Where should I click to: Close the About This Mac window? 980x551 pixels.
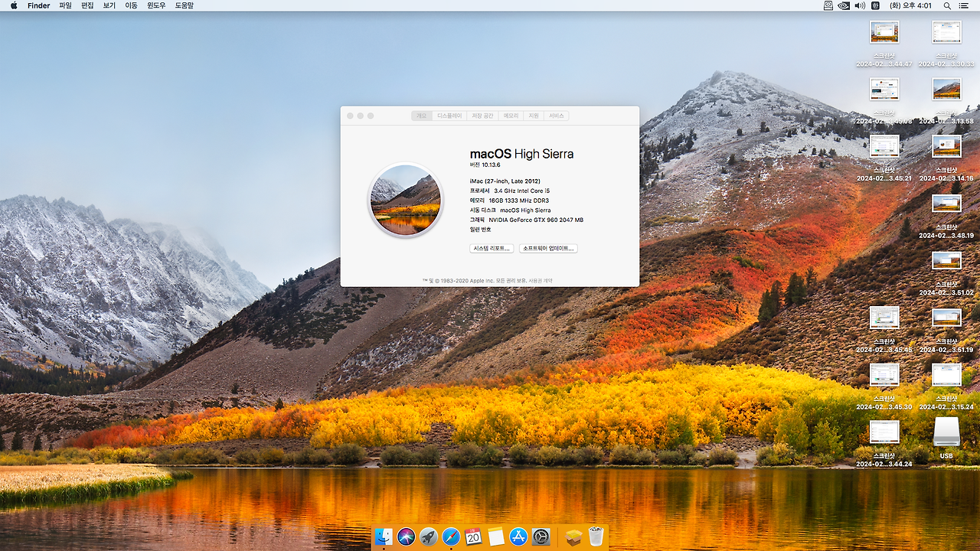pyautogui.click(x=351, y=116)
